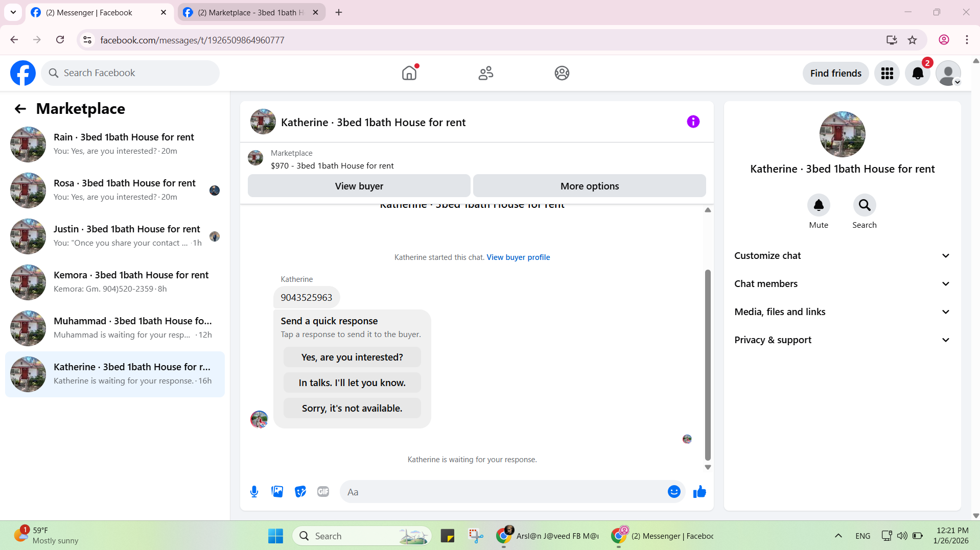
Task: Open conversation information icon
Action: tap(693, 122)
